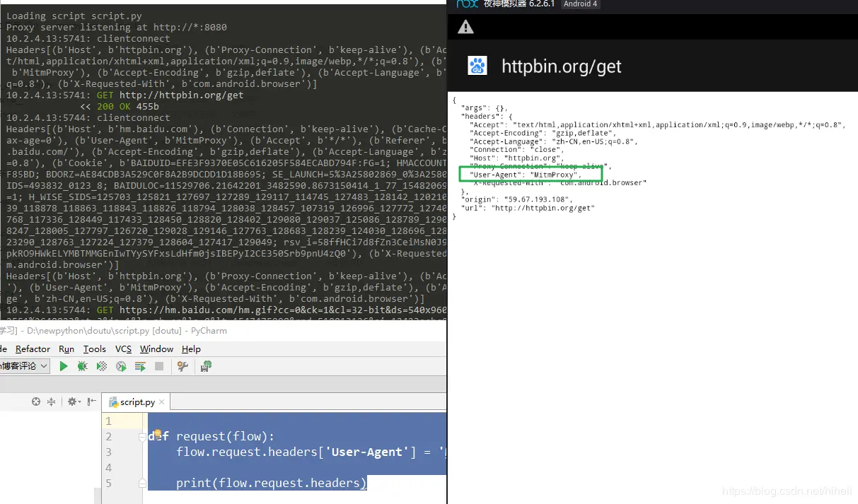
Task: Click the grey Stop square button
Action: 159,366
